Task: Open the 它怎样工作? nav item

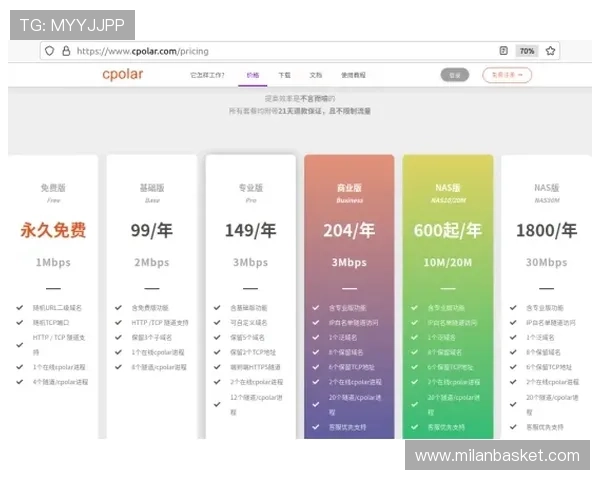Action: click(x=207, y=75)
